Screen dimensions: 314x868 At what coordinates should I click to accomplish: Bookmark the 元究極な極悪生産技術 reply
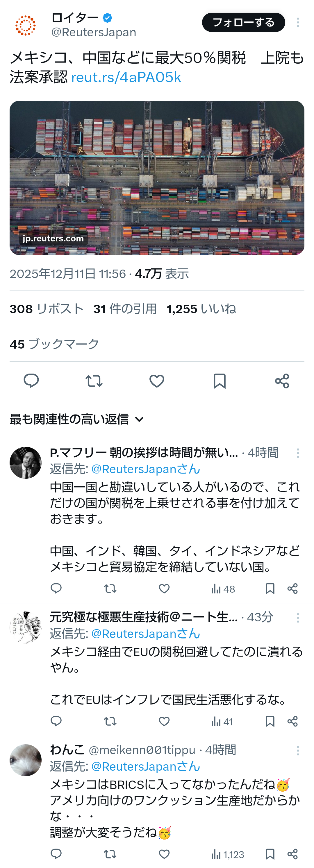(x=270, y=721)
